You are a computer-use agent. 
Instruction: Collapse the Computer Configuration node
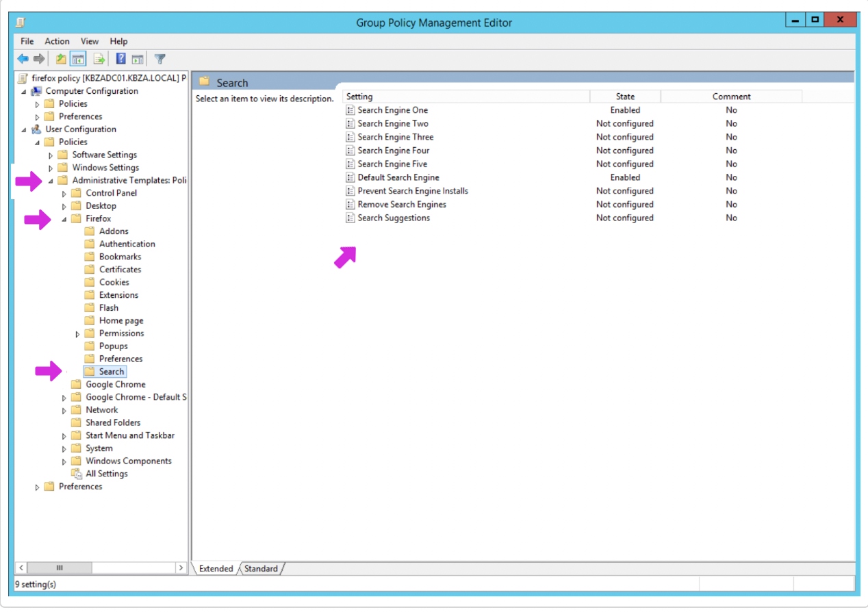(24, 92)
